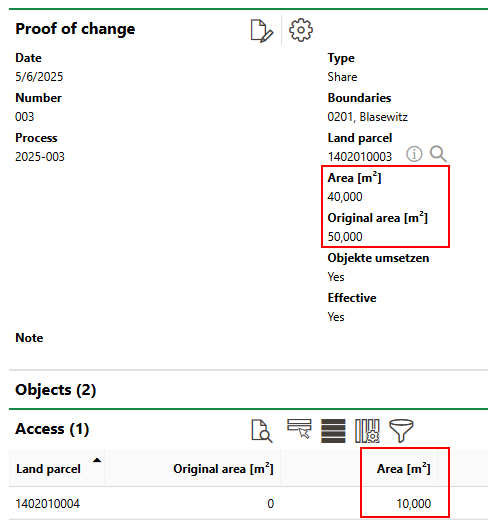Select the Proof of change heading

click(x=75, y=28)
